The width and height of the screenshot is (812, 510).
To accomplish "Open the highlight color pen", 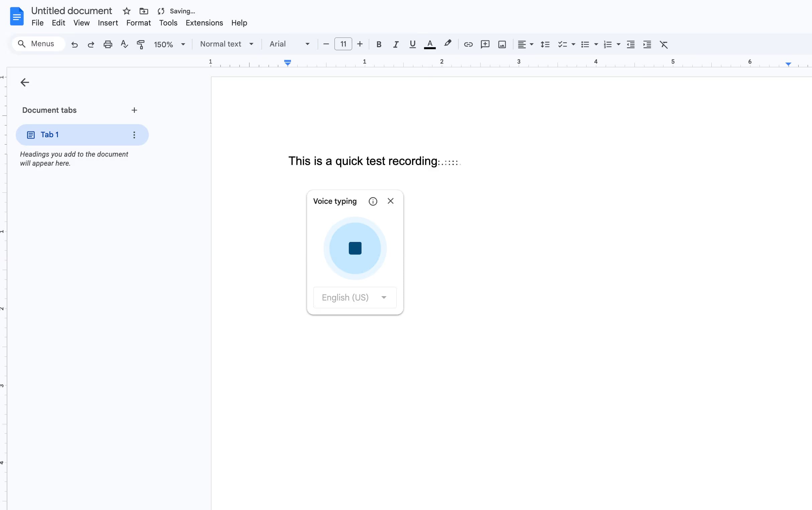I will (x=447, y=44).
